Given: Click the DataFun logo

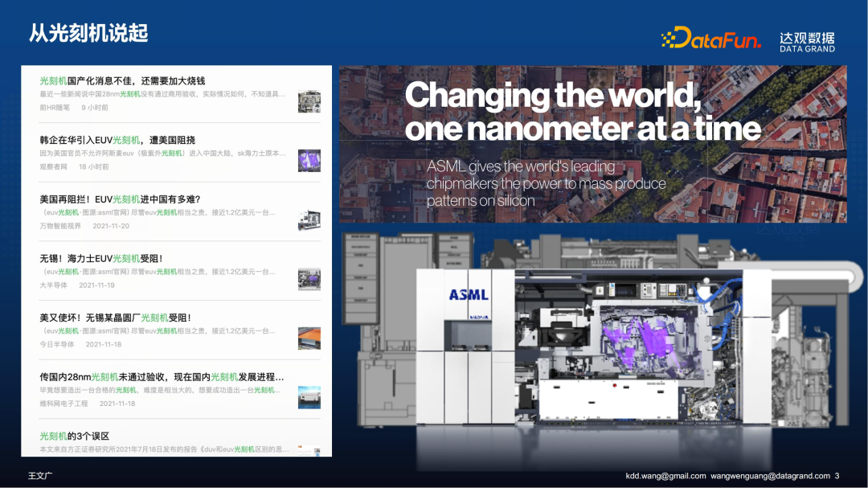Looking at the screenshot, I should (711, 38).
